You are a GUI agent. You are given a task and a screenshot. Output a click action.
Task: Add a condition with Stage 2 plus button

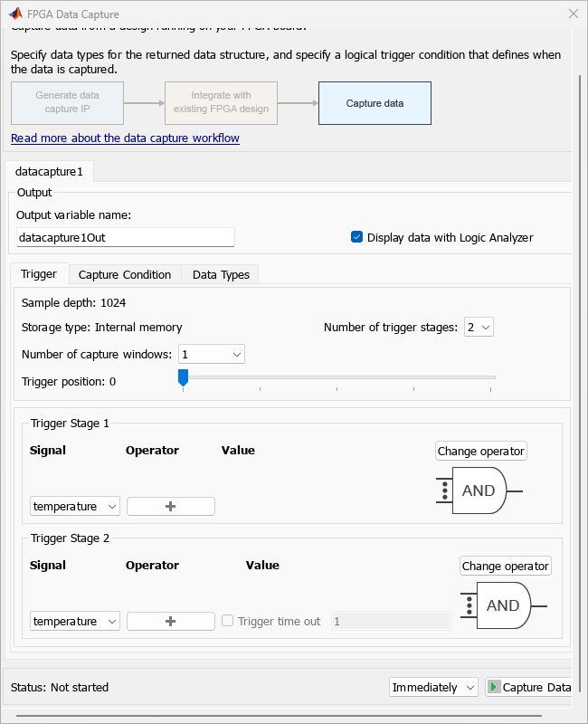click(x=170, y=622)
